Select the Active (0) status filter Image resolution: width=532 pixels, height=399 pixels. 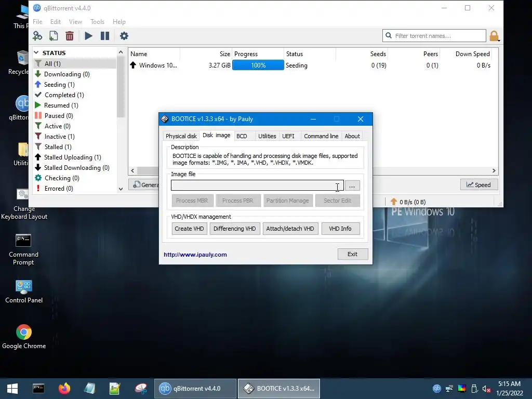[x=57, y=126]
